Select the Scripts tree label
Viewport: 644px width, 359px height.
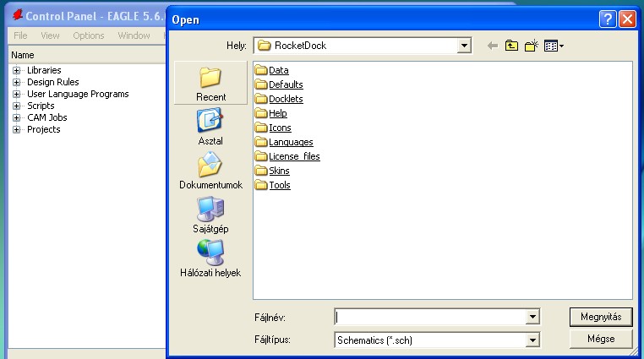click(x=41, y=106)
